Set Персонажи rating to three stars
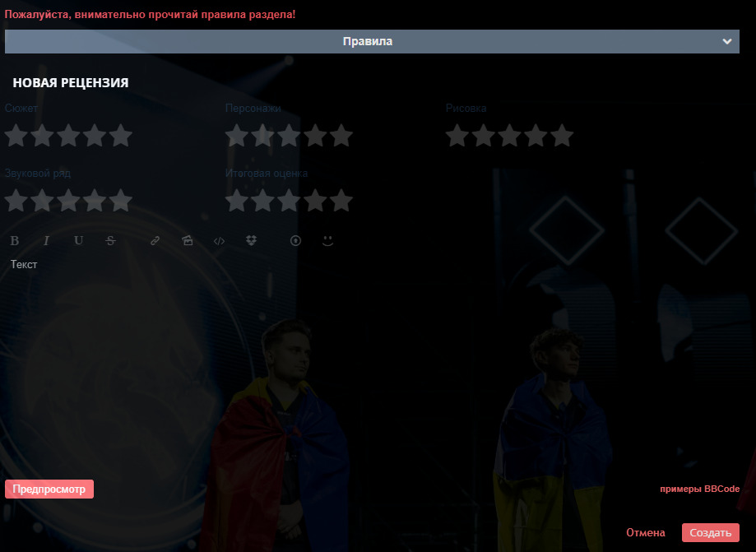This screenshot has width=756, height=552. (289, 135)
